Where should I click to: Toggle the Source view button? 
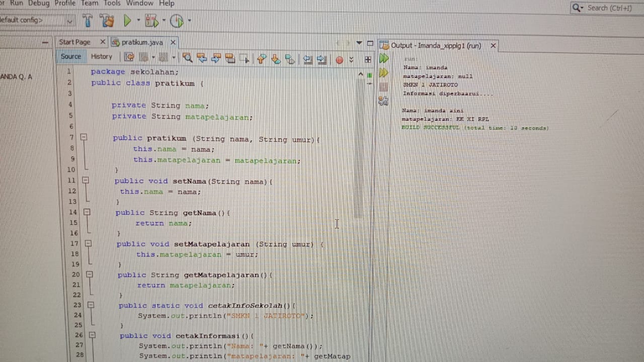pyautogui.click(x=71, y=57)
